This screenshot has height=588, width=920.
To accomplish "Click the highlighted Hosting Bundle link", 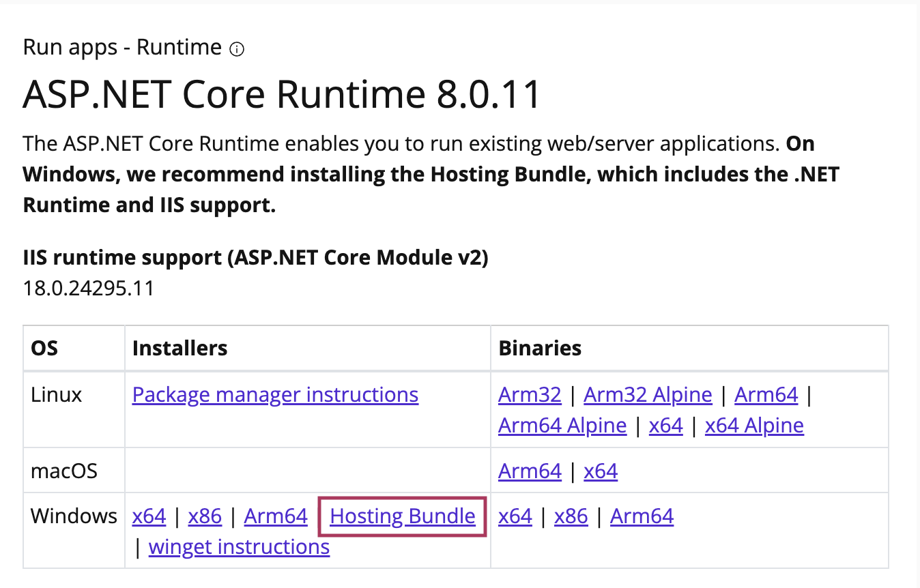I will (x=403, y=516).
